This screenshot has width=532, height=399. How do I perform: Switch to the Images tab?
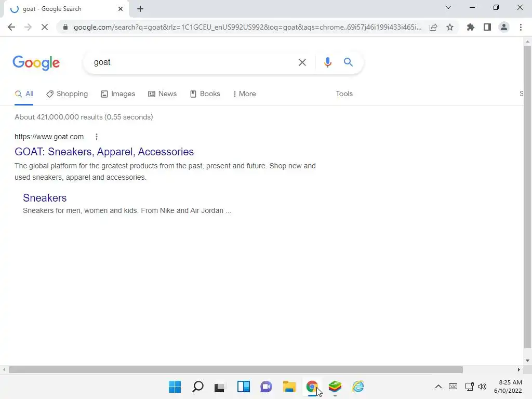(118, 94)
